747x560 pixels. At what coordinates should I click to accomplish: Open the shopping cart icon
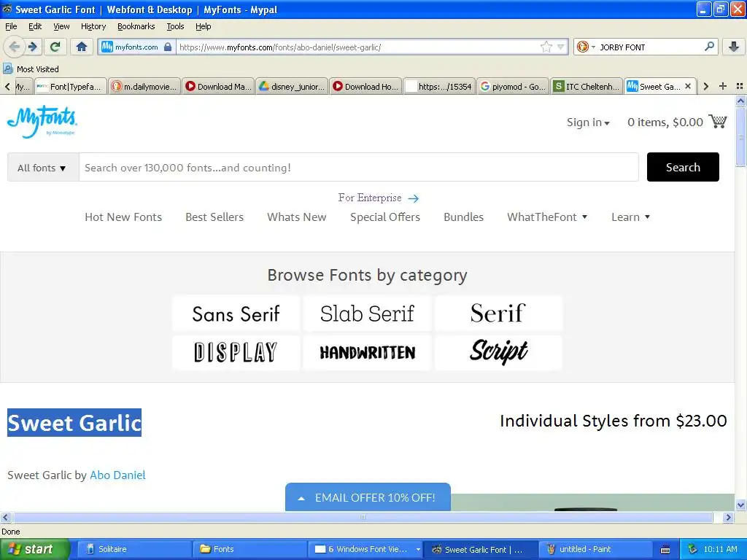point(718,122)
